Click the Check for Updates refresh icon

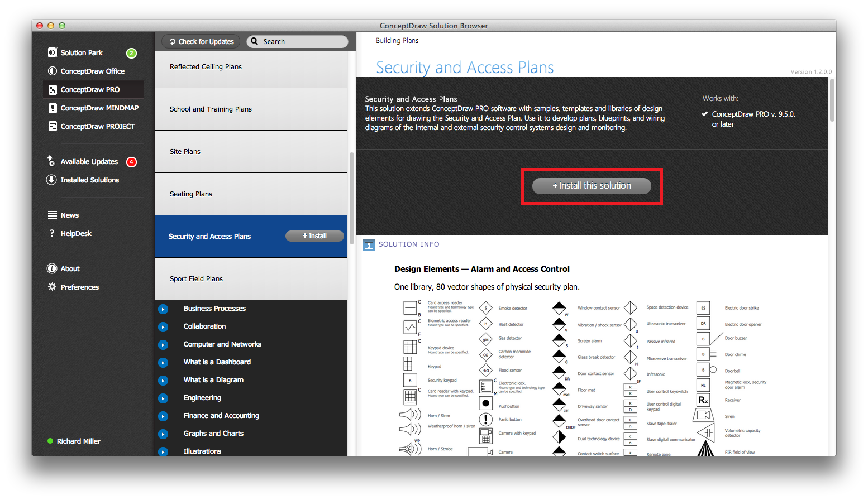click(x=173, y=41)
